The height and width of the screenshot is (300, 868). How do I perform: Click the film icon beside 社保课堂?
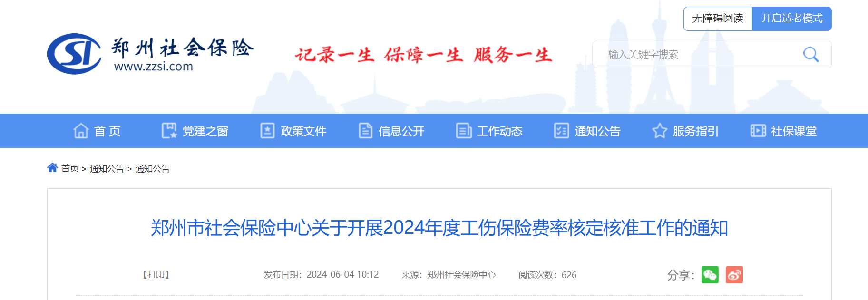point(758,131)
